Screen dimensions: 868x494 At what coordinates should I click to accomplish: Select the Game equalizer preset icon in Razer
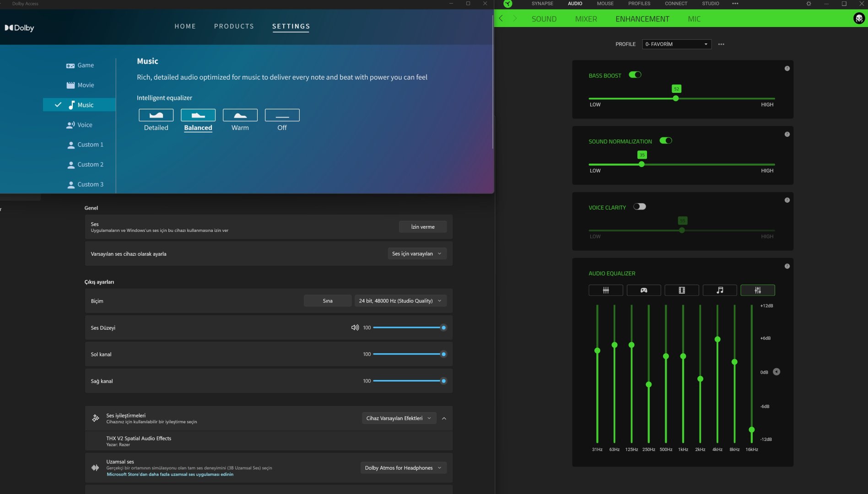tap(644, 290)
